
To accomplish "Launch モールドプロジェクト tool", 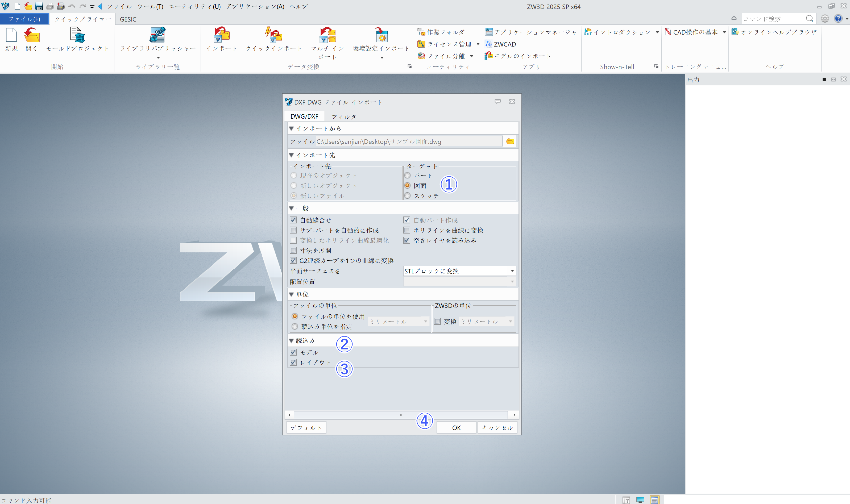I will click(x=77, y=39).
